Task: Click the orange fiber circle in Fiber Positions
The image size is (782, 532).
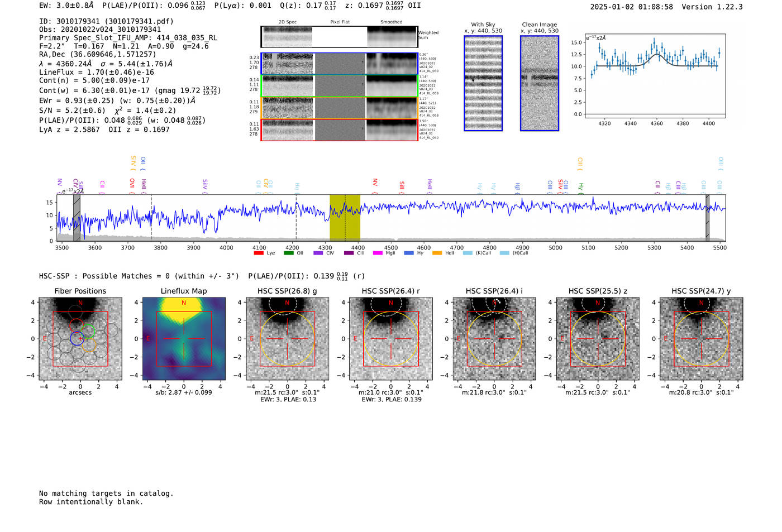Action: tap(89, 344)
